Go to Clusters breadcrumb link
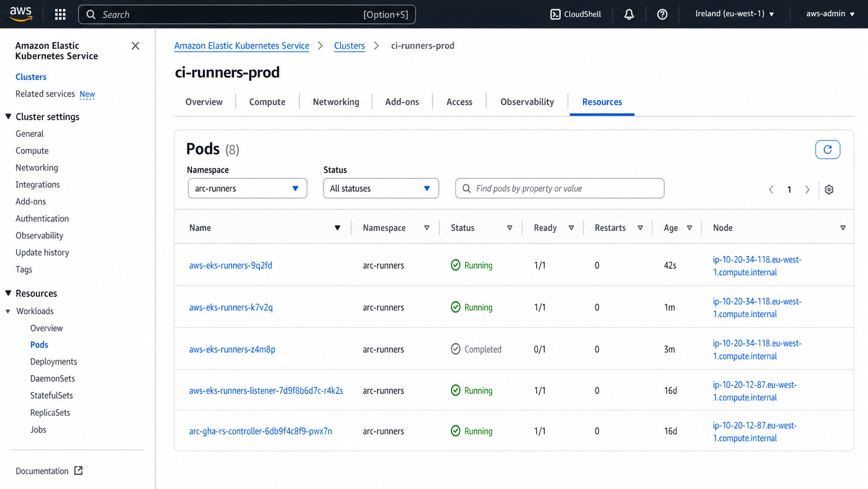This screenshot has width=868, height=489. 349,46
